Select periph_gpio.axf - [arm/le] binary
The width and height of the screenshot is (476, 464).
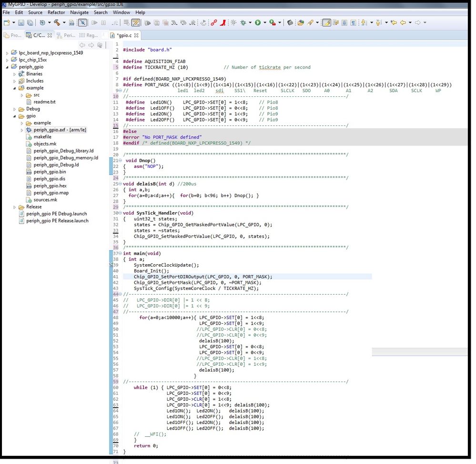click(x=60, y=130)
